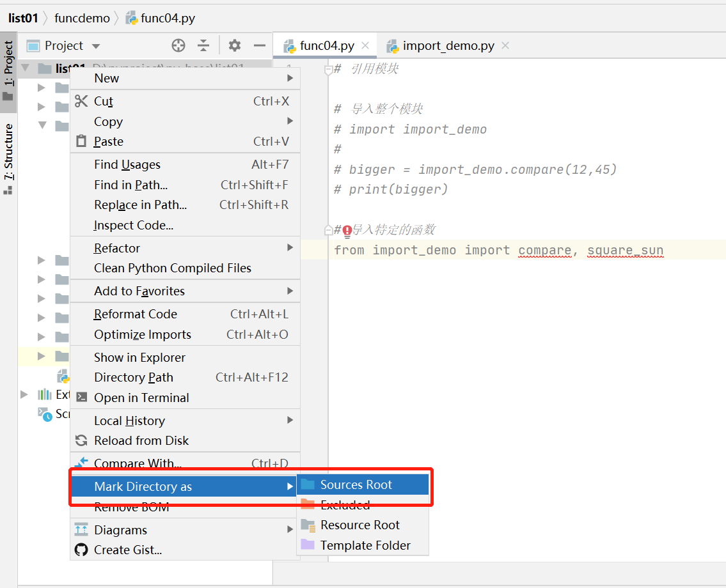Close the import_demo.py editor tab

point(505,45)
